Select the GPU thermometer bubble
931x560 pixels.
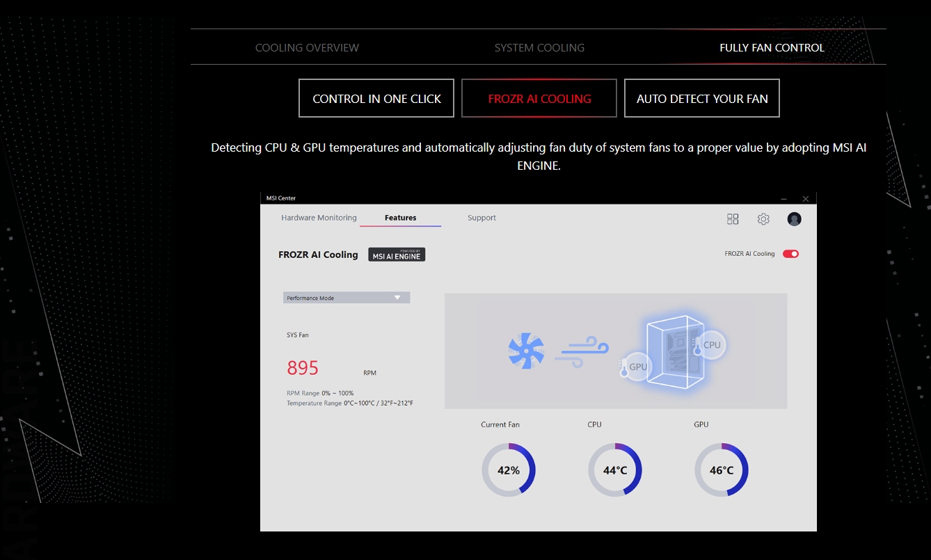[x=636, y=367]
